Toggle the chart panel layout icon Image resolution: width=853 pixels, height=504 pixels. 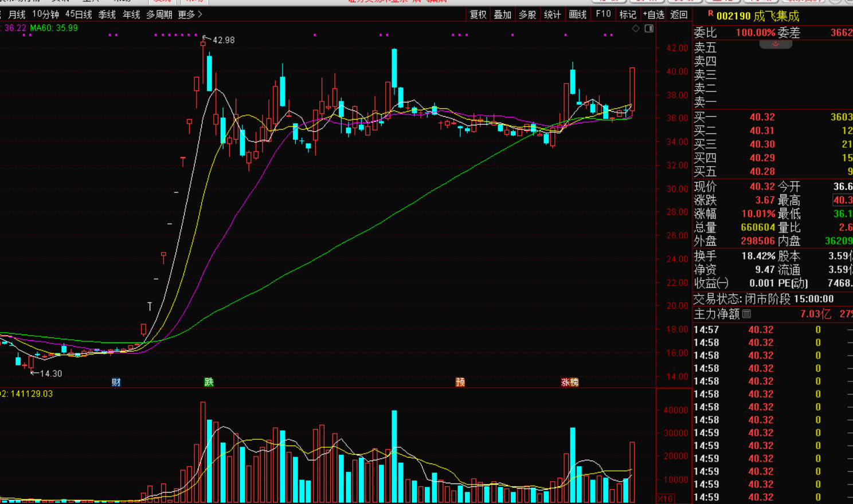(x=649, y=29)
